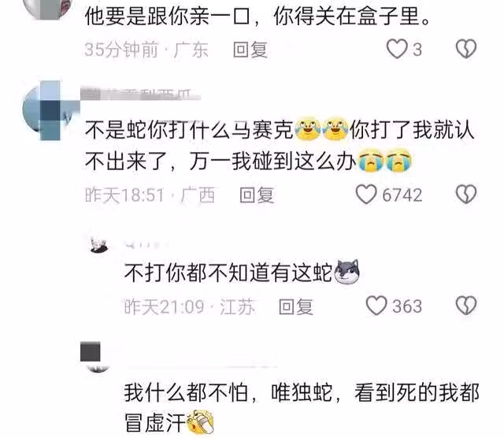The height and width of the screenshot is (438, 504).
Task: Open blurred username above 不是蛇 comment
Action: [x=140, y=95]
